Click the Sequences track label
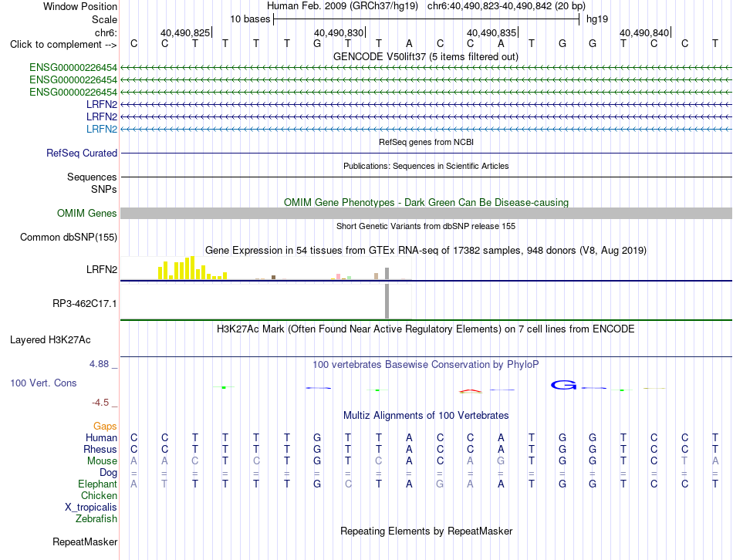The image size is (733, 560). coord(92,177)
